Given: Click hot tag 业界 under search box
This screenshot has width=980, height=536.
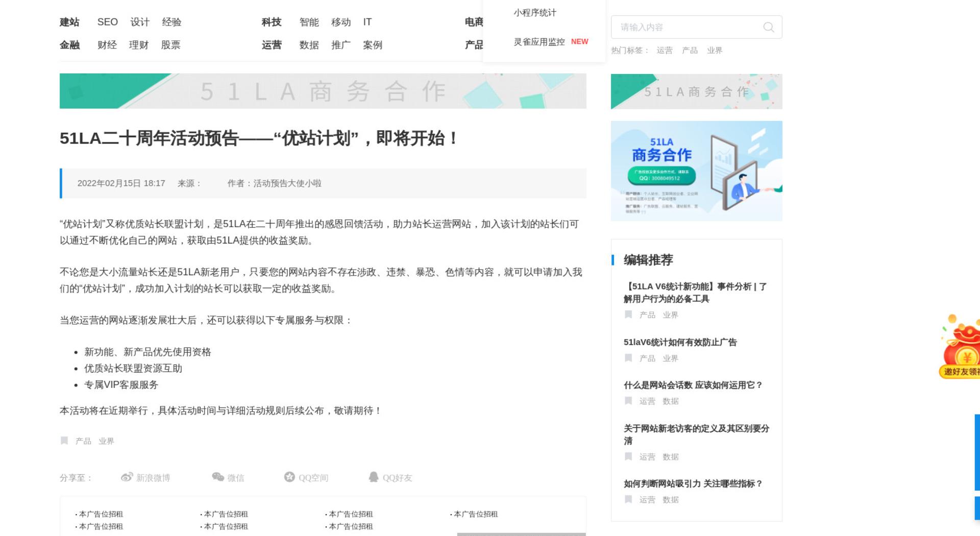Looking at the screenshot, I should tap(715, 50).
